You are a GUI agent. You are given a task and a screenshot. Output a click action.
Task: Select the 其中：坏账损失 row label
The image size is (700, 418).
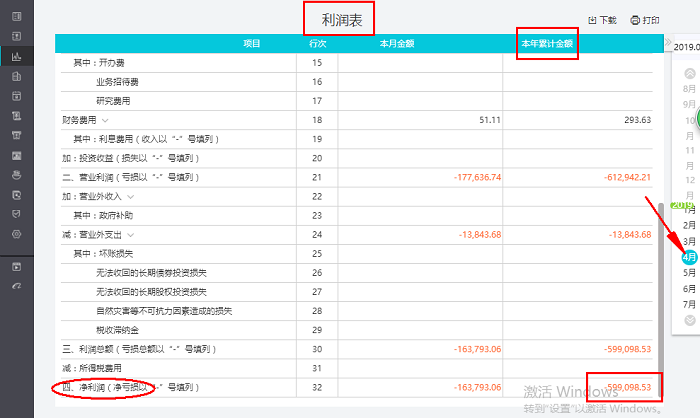(103, 254)
